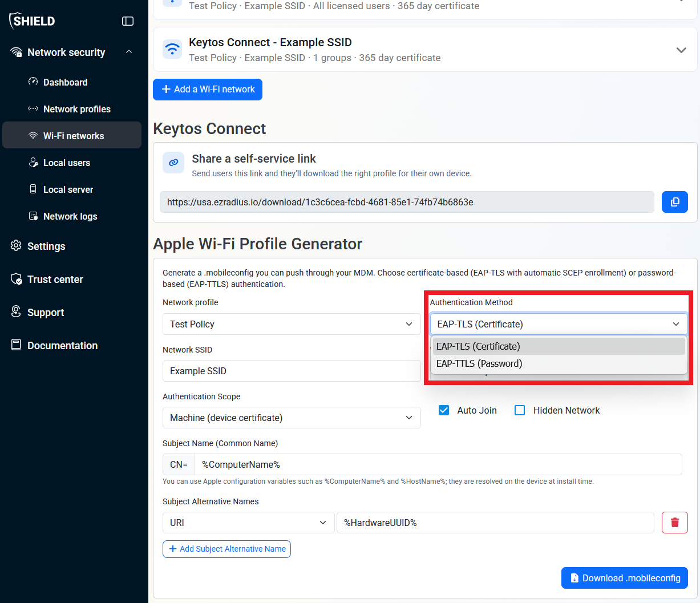Viewport: 700px width, 603px height.
Task: Click the SHIELD logo
Action: (x=32, y=21)
